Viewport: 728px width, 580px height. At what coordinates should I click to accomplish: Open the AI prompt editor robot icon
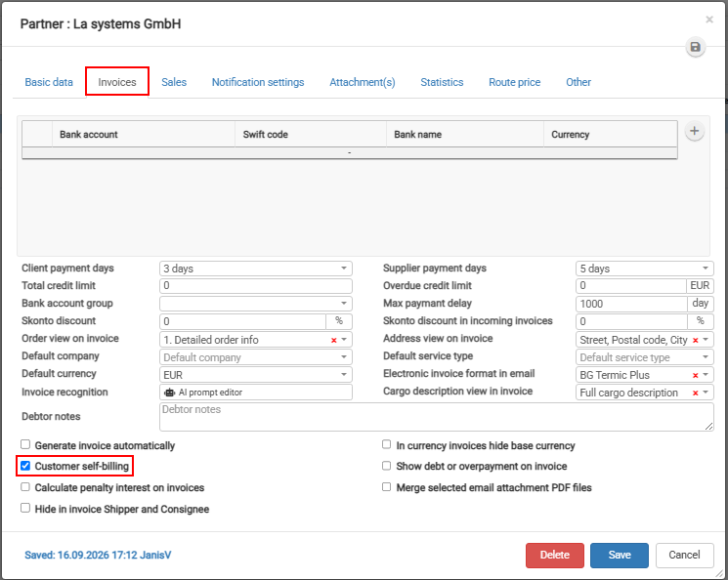[x=169, y=393]
